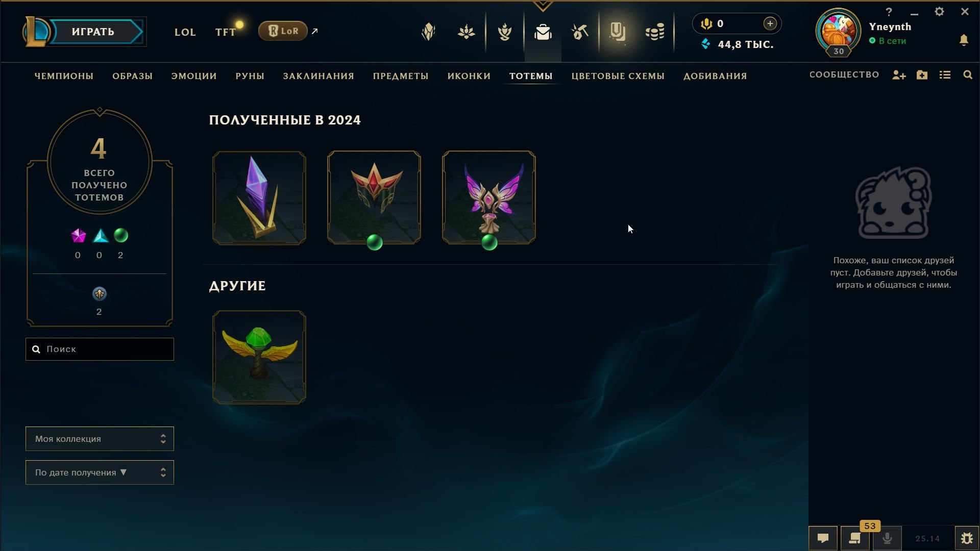Toggle the microphone voice button

click(887, 538)
